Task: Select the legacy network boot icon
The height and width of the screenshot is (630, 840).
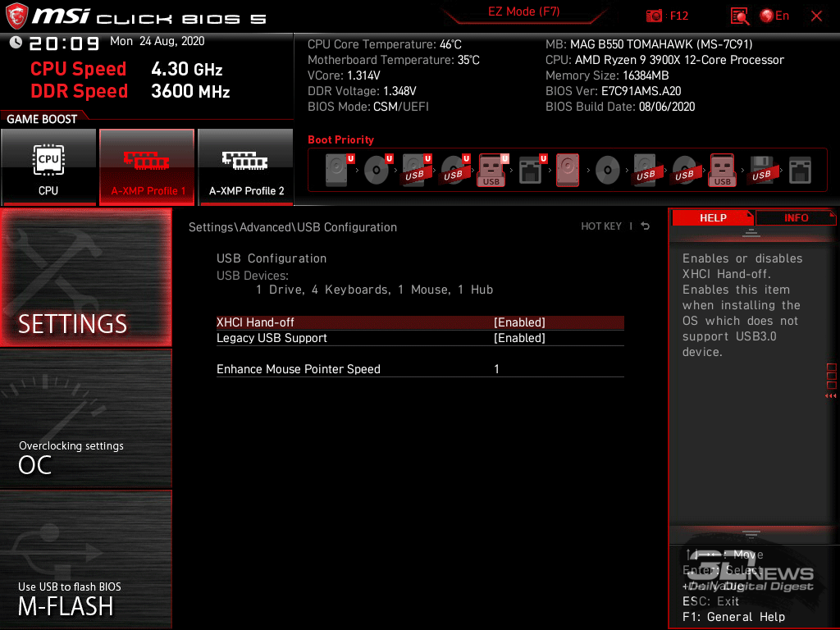Action: pyautogui.click(x=801, y=170)
